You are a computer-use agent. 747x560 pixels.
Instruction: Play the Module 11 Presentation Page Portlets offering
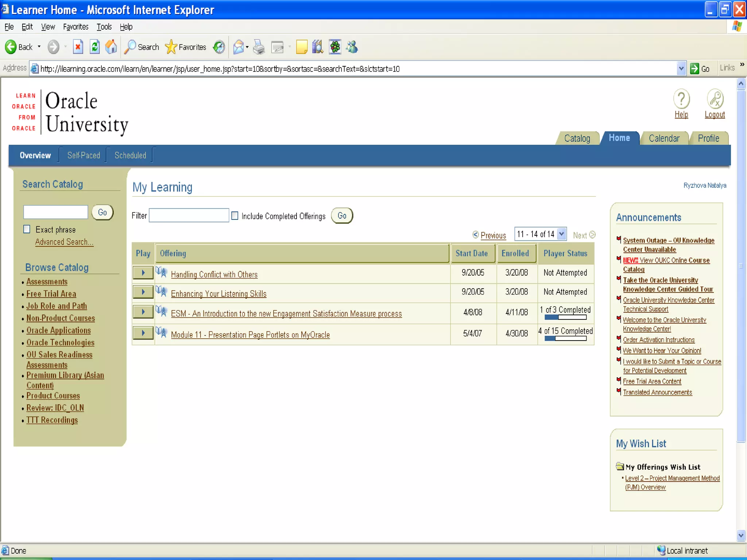coord(143,333)
